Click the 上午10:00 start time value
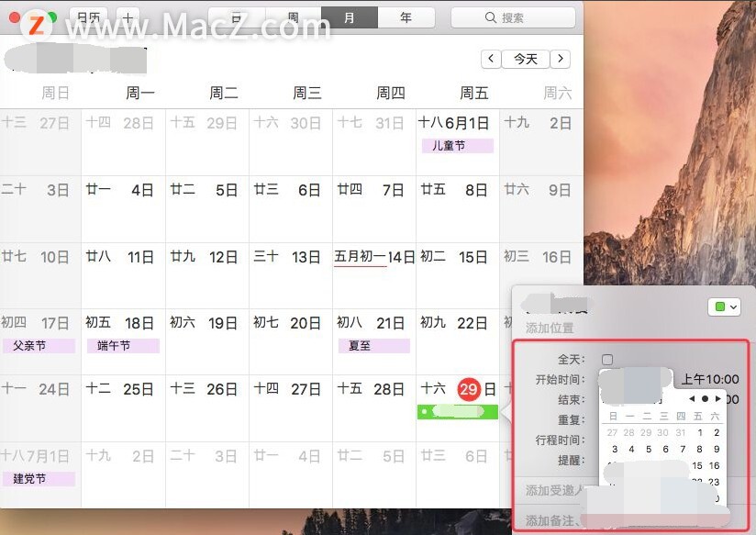Screen dimensions: 756x535 point(710,379)
